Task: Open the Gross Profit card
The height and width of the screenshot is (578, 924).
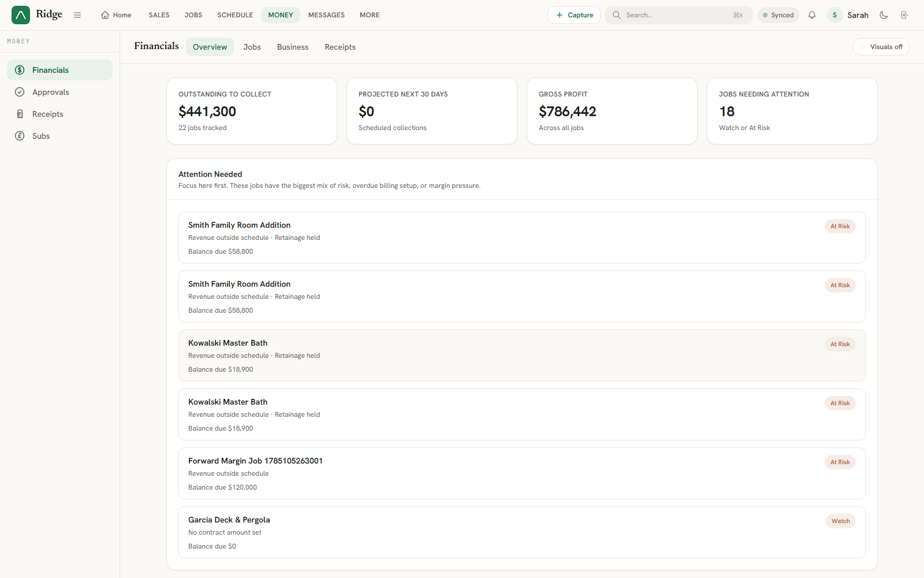Action: coord(612,111)
